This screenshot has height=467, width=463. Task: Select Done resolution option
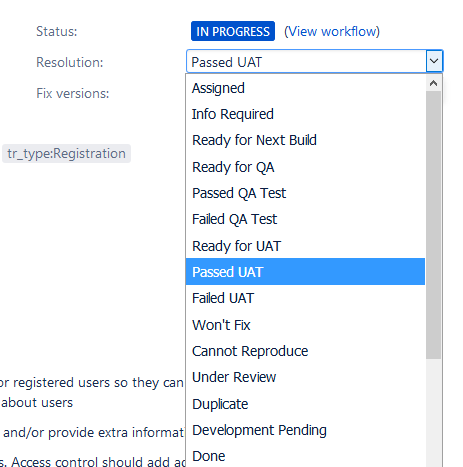pos(305,456)
